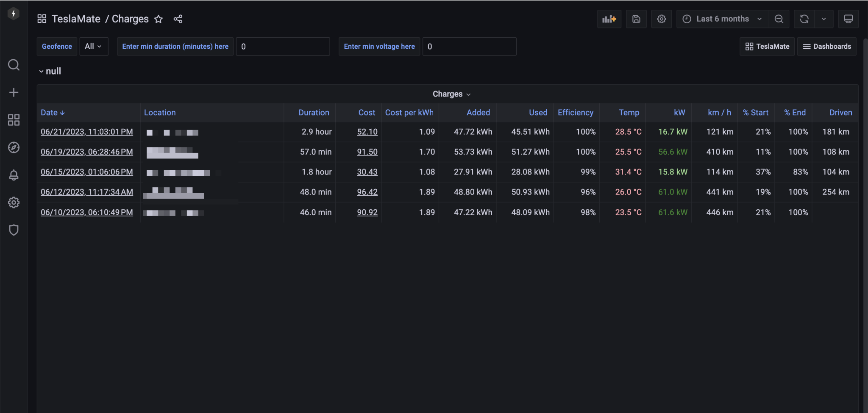Click the Create plus icon in sidebar

pos(14,92)
